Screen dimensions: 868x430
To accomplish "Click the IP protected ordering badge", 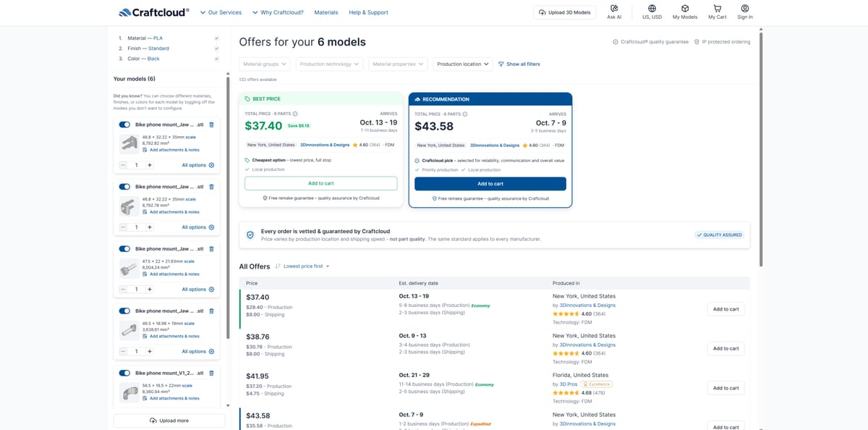I will 722,42.
